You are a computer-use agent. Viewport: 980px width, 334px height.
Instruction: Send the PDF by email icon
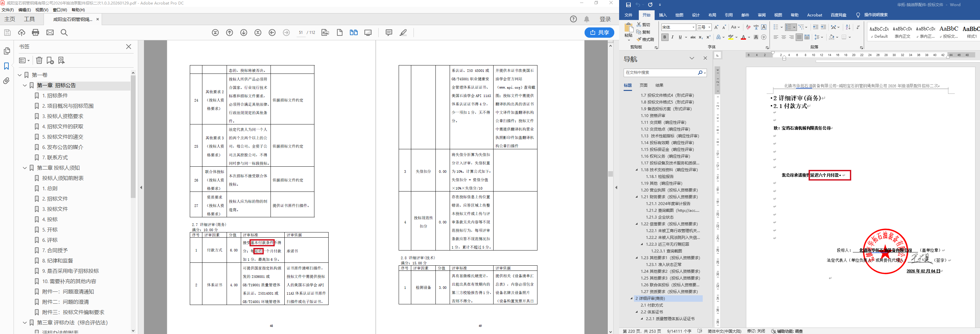50,32
